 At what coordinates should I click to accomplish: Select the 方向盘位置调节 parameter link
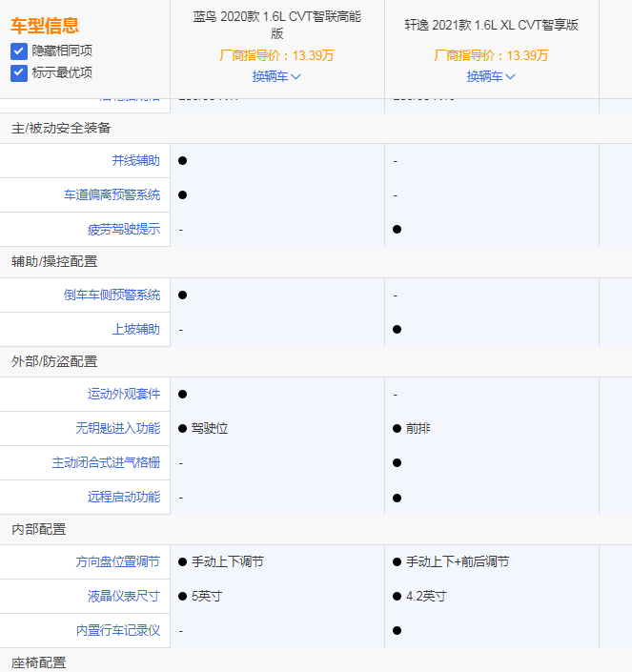point(117,562)
